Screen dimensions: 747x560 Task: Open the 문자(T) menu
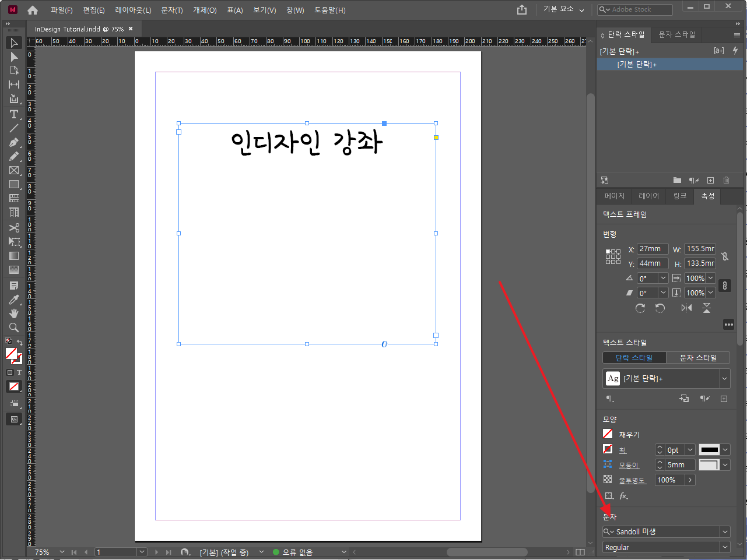pyautogui.click(x=171, y=10)
